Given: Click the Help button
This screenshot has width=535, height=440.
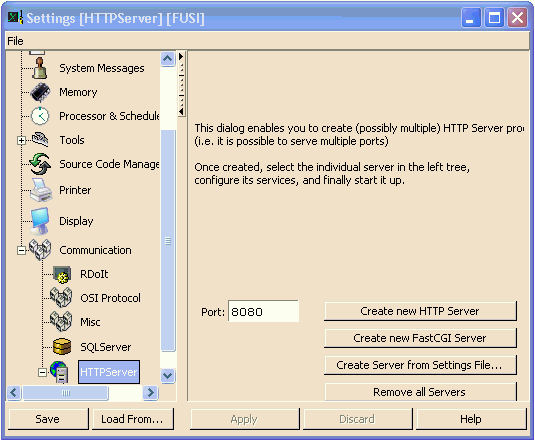Looking at the screenshot, I should [x=471, y=419].
